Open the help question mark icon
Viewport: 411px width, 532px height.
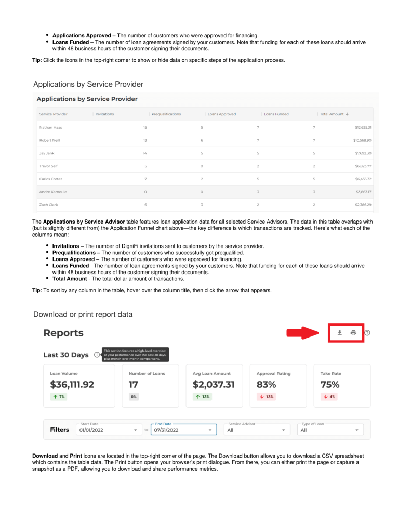pos(367,333)
